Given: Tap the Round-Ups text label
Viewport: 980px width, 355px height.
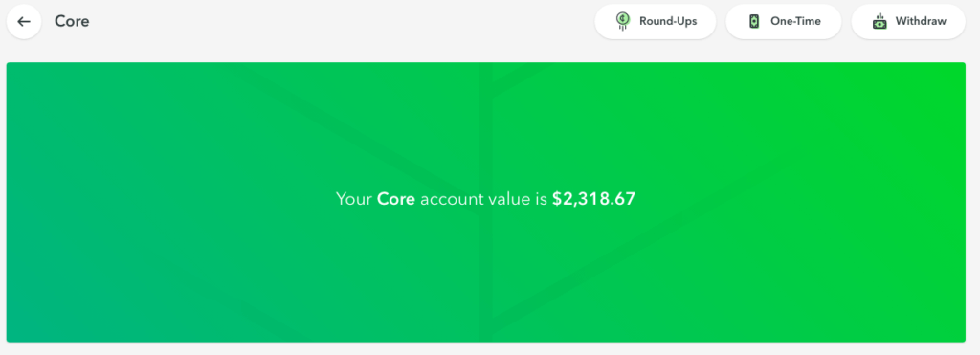Looking at the screenshot, I should [x=668, y=21].
